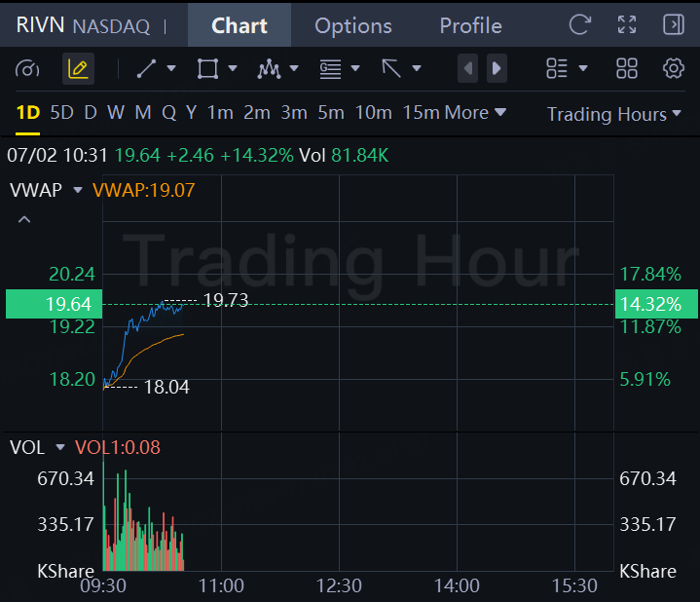Switch to the Chart tab

point(239,25)
